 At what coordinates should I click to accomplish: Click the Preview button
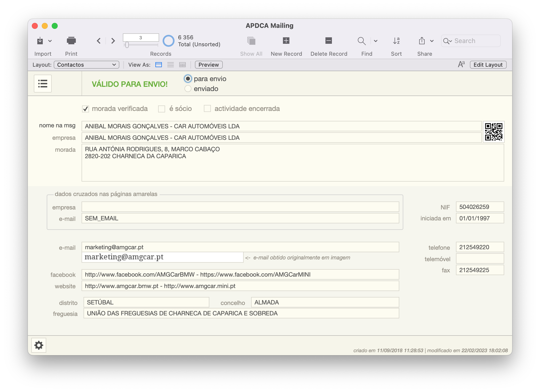click(x=209, y=65)
